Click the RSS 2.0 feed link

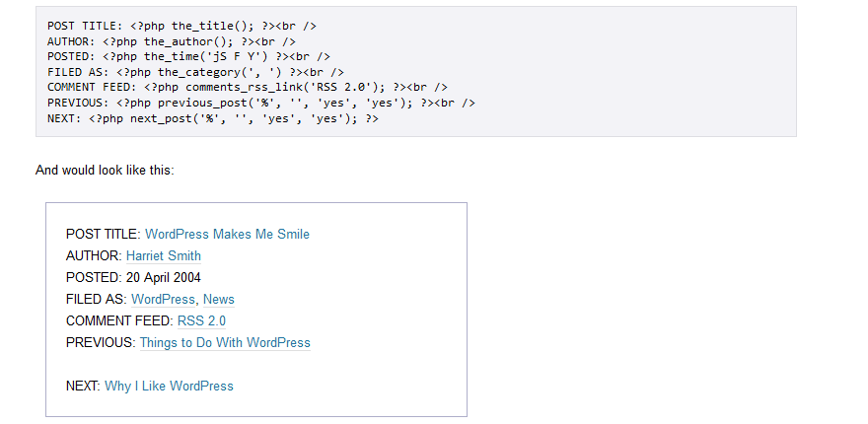click(x=201, y=321)
